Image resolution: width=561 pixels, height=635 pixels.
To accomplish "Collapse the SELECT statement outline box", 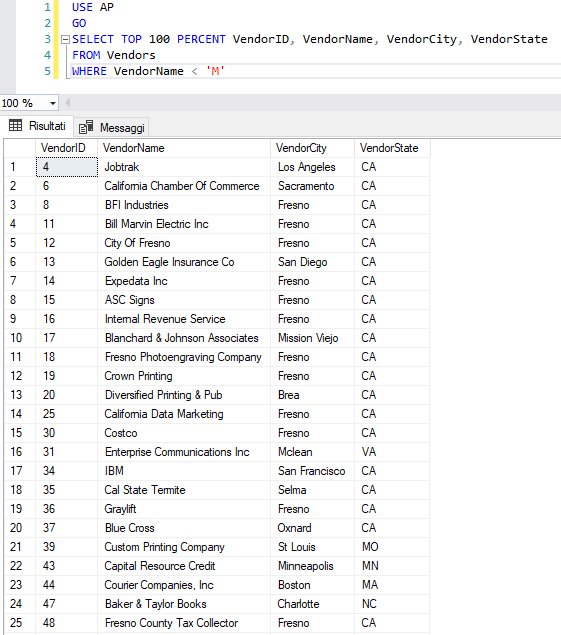I will click(65, 39).
